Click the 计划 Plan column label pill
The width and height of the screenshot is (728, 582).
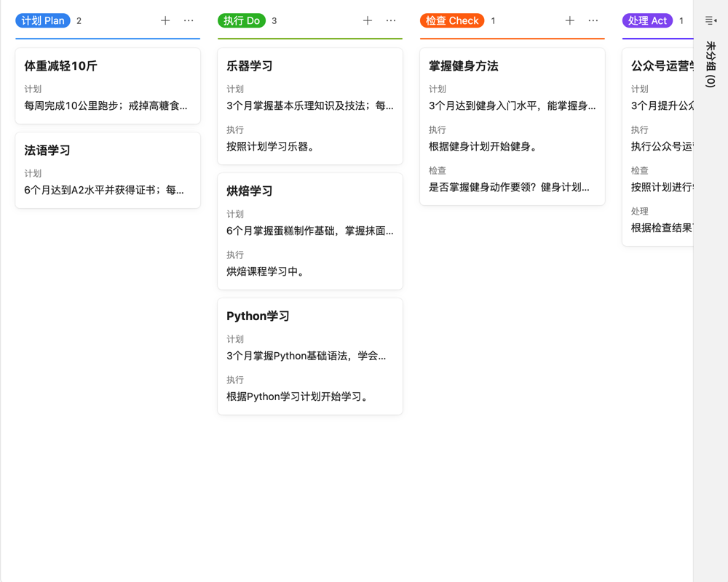coord(42,20)
